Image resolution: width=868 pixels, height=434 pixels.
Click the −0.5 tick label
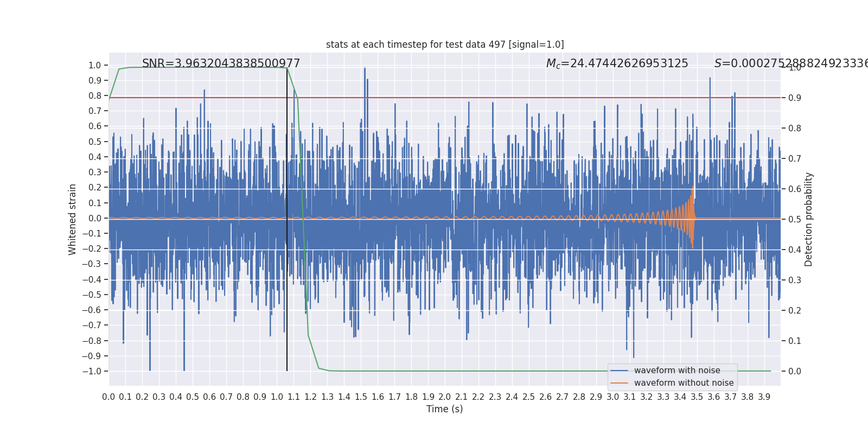click(92, 295)
